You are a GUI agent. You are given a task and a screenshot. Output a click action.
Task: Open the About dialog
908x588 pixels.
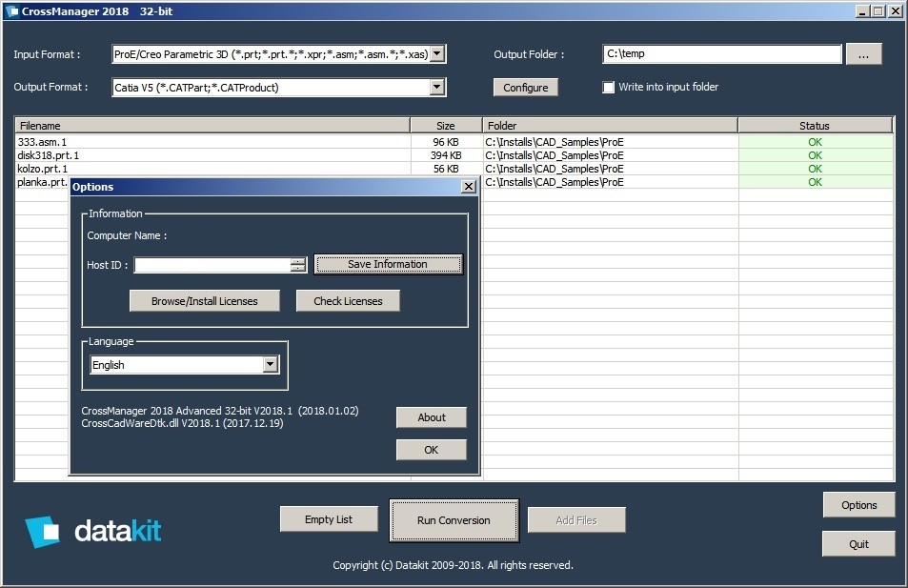[432, 417]
